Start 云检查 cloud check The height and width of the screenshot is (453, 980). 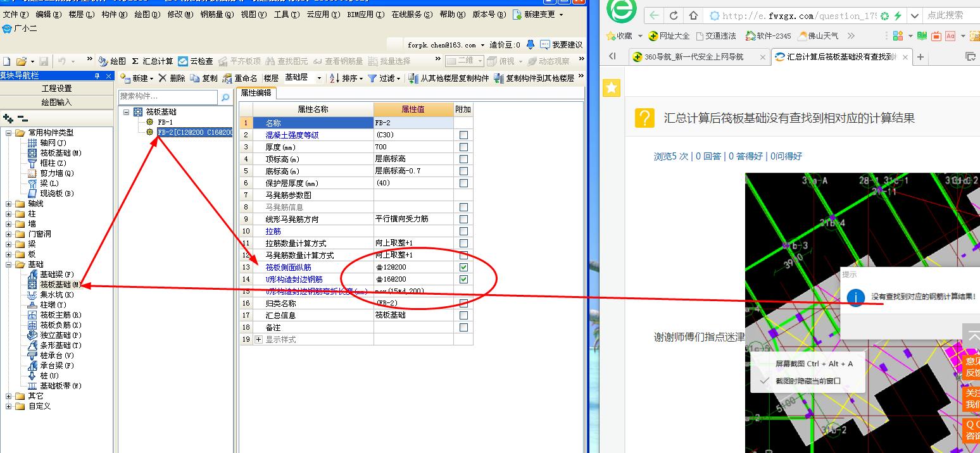pyautogui.click(x=195, y=61)
